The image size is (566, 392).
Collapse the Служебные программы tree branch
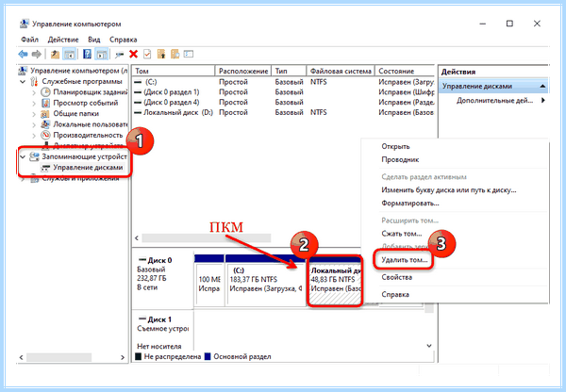[x=23, y=82]
